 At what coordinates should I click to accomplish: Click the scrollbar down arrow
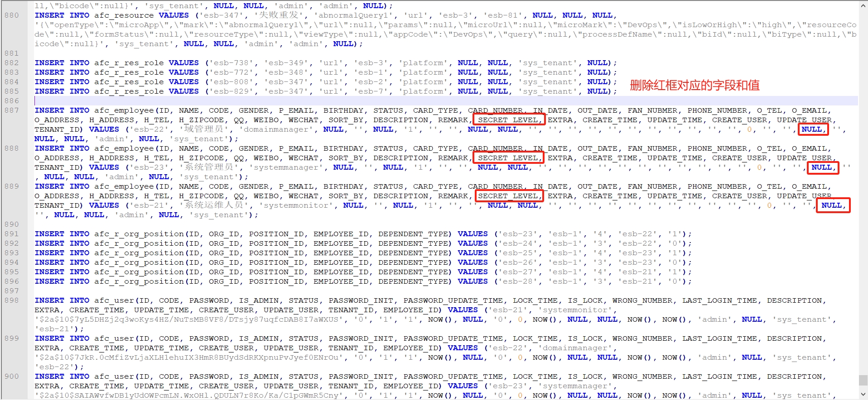click(x=863, y=395)
